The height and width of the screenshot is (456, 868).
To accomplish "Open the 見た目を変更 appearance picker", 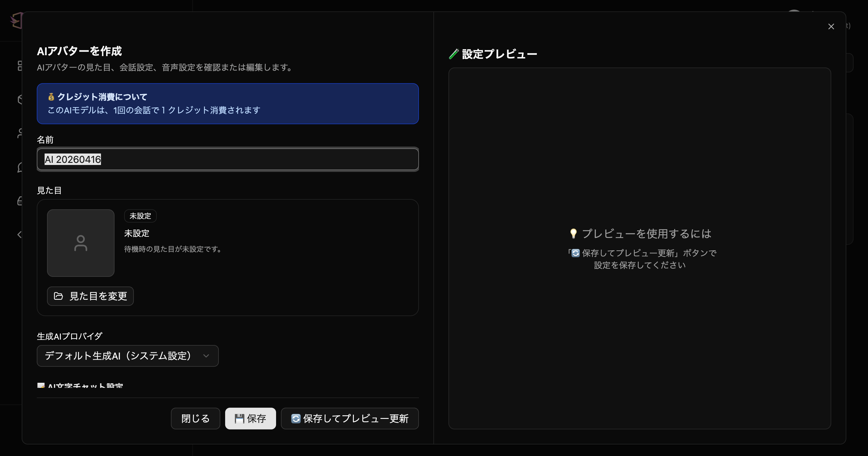I will [90, 296].
